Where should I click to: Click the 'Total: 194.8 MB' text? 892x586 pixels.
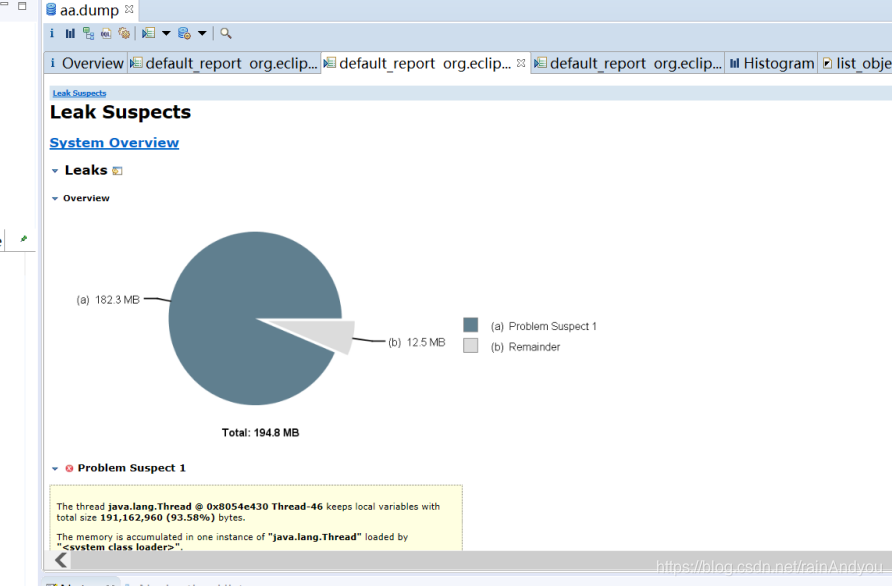tap(261, 433)
